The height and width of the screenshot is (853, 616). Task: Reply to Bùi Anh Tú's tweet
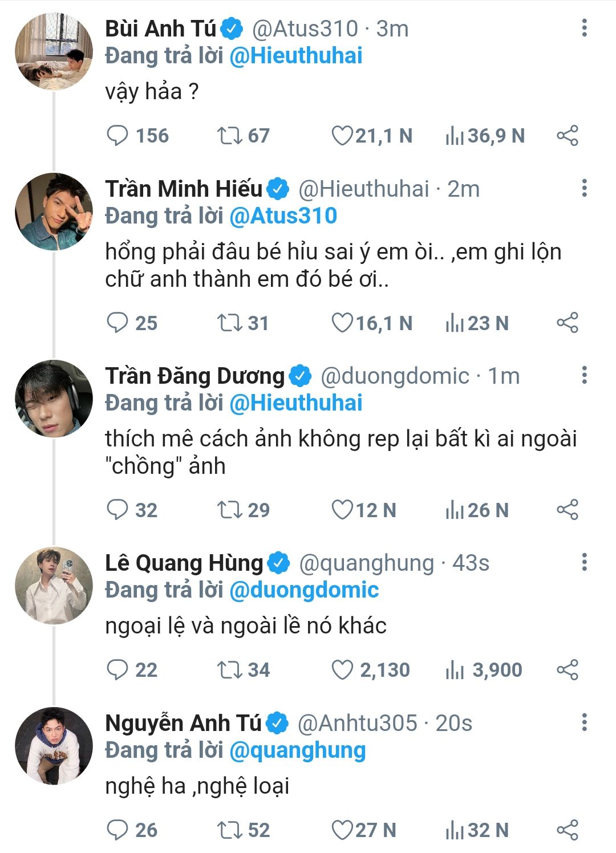tap(118, 136)
